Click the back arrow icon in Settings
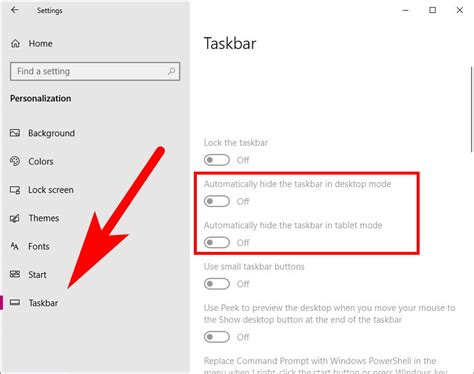This screenshot has height=374, width=474. 15,10
